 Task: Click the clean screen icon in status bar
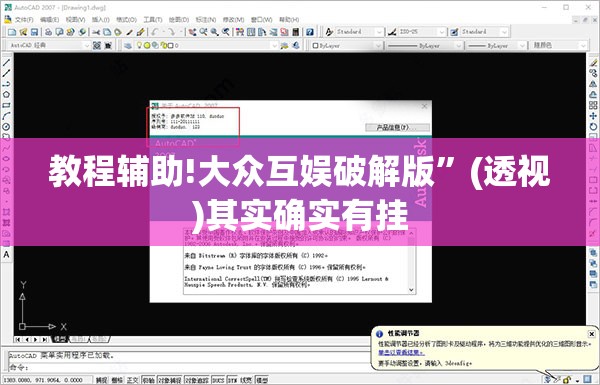pyautogui.click(x=587, y=380)
